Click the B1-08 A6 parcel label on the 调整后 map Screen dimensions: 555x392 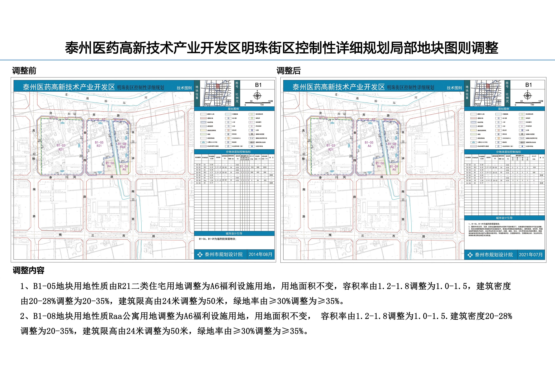392,145
